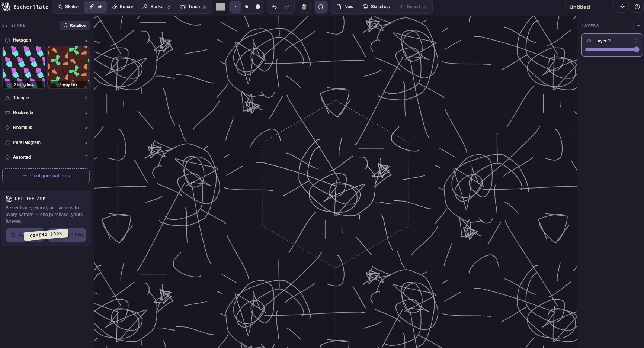Expand the Parallelogram pattern group
644x348 pixels.
[46, 142]
